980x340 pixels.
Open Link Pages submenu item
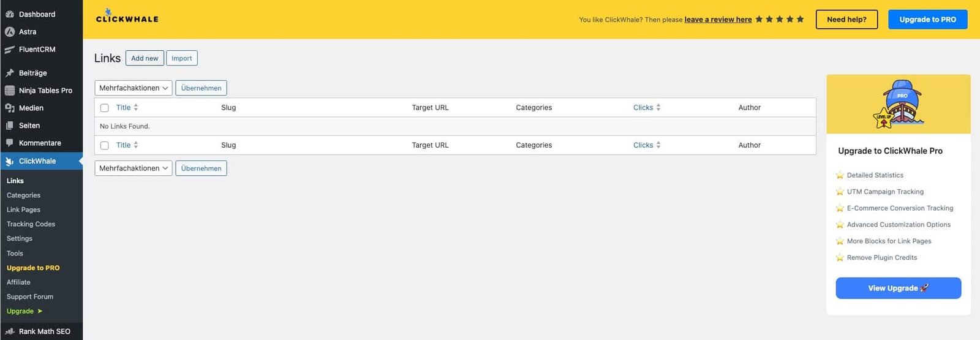tap(23, 210)
